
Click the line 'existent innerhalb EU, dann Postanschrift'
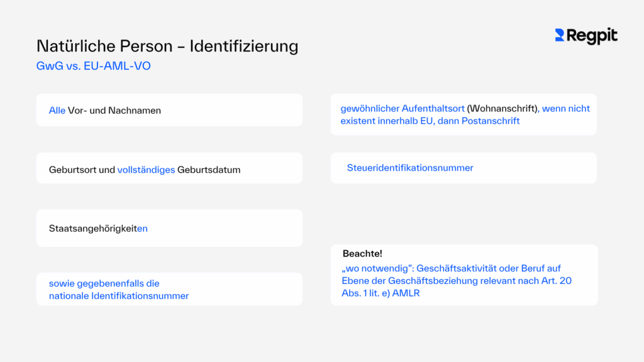[x=430, y=121]
